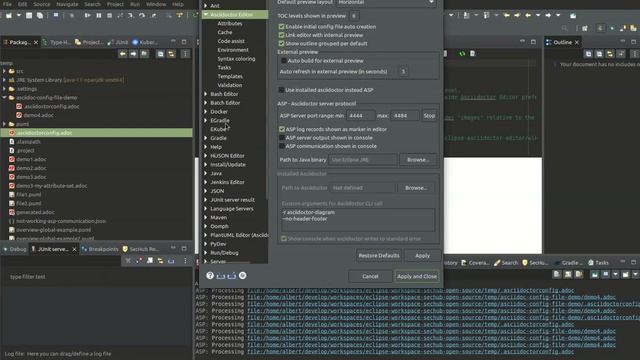Switch to the JUnit tab beside Project tab
The width and height of the screenshot is (640, 360).
point(118,42)
